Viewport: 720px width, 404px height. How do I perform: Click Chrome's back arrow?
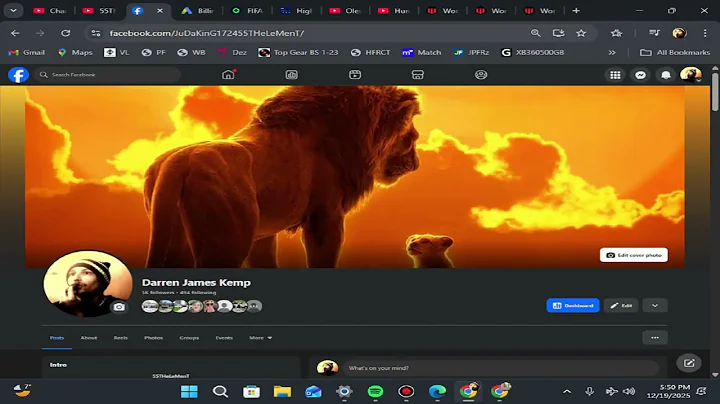15,33
